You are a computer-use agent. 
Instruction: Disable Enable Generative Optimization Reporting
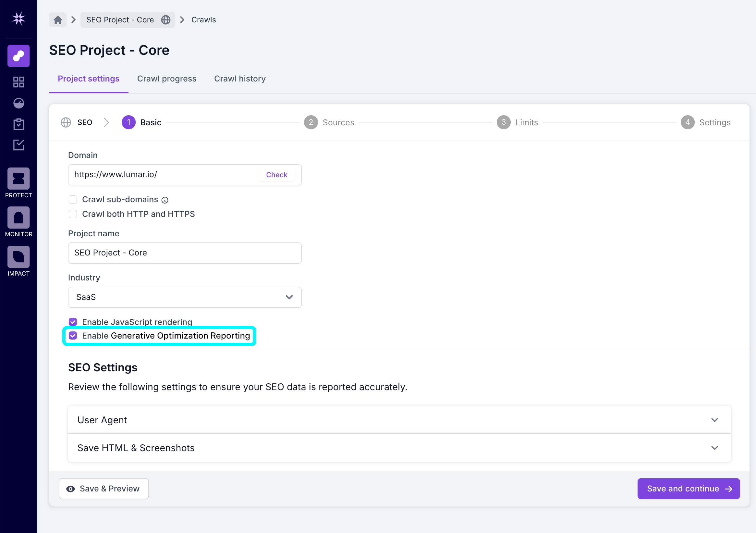pyautogui.click(x=73, y=336)
